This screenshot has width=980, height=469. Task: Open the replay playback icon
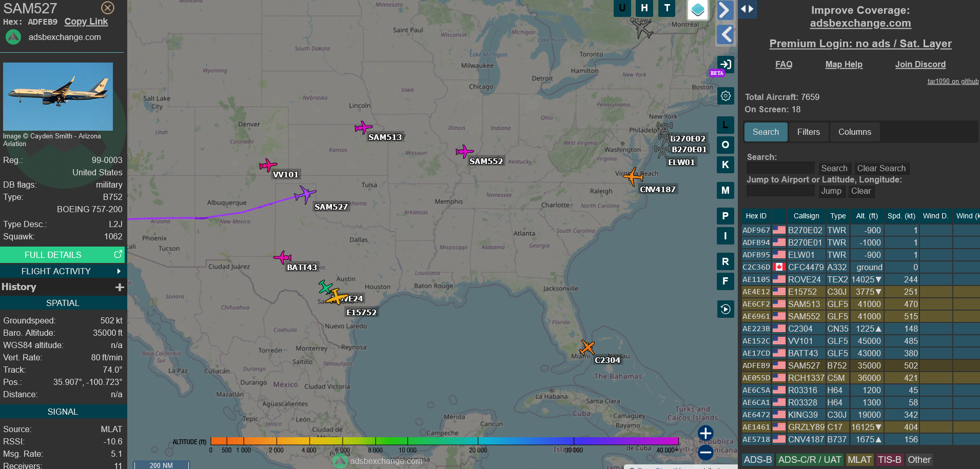726,309
